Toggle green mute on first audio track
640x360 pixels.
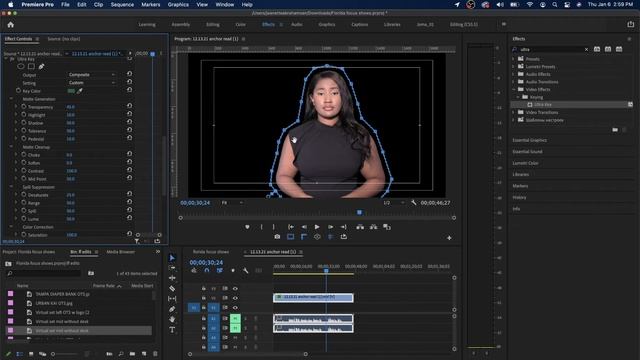(x=235, y=318)
